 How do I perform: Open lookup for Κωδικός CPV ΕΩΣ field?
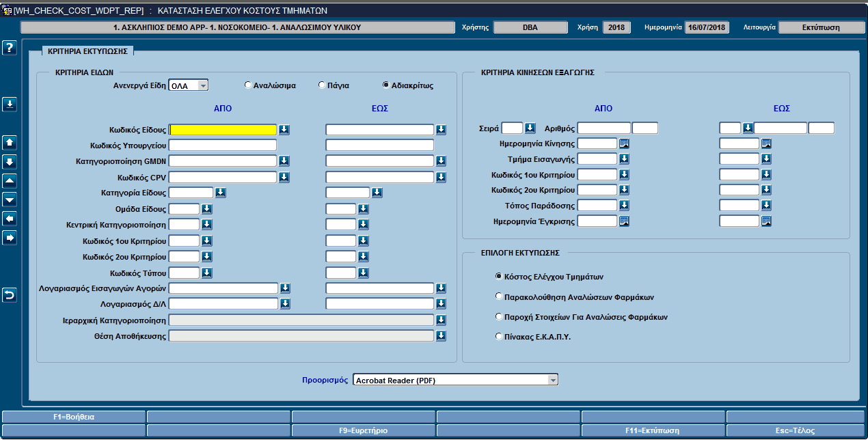(442, 178)
